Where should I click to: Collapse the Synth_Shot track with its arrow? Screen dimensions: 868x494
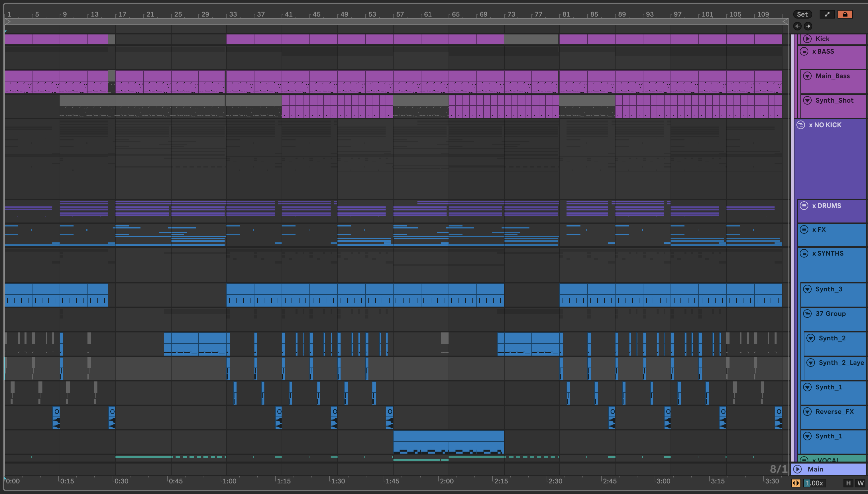coord(807,100)
